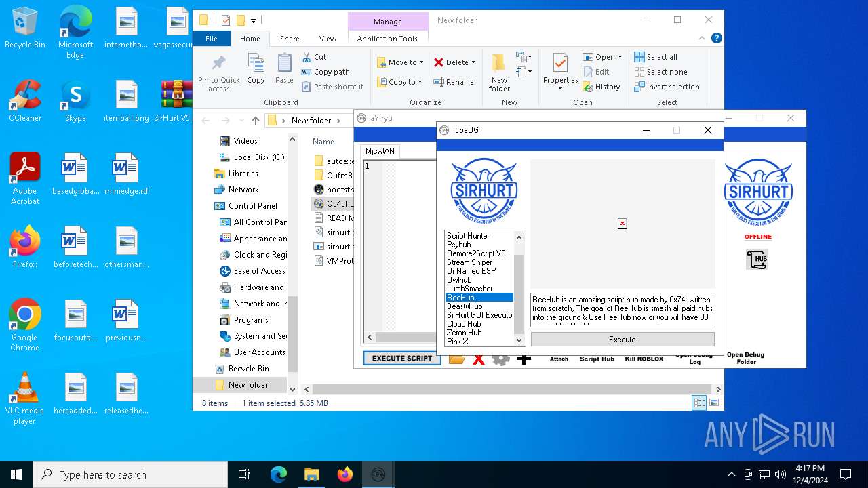Open Firefox from the taskbar

click(x=344, y=474)
